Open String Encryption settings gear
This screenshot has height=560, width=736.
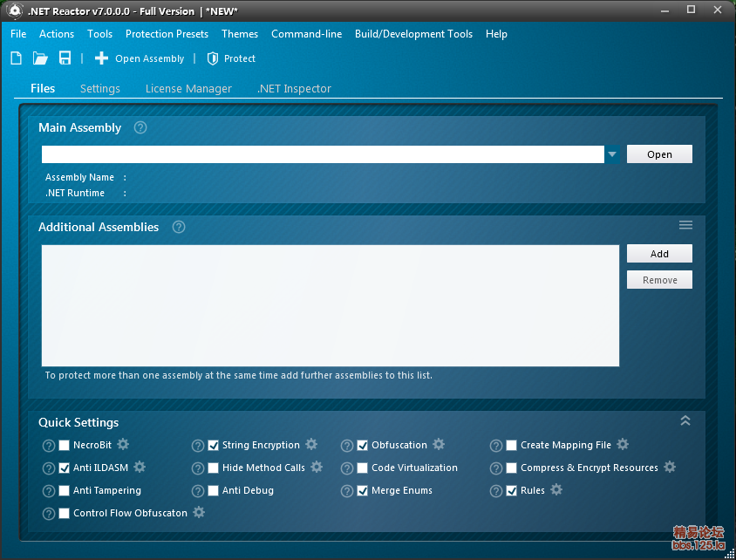click(x=311, y=444)
